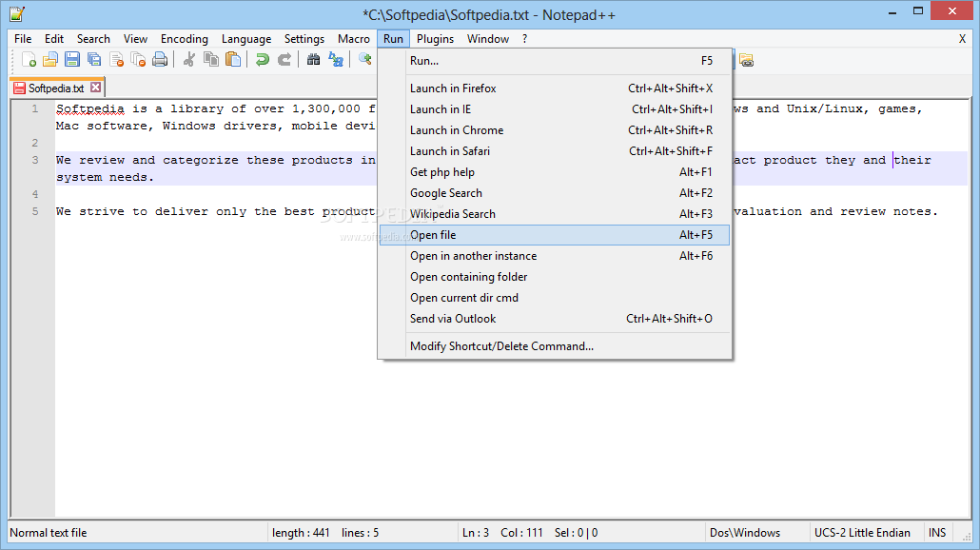Screen dimensions: 980x550
Task: Save the file with the blue floppy icon
Action: point(72,60)
